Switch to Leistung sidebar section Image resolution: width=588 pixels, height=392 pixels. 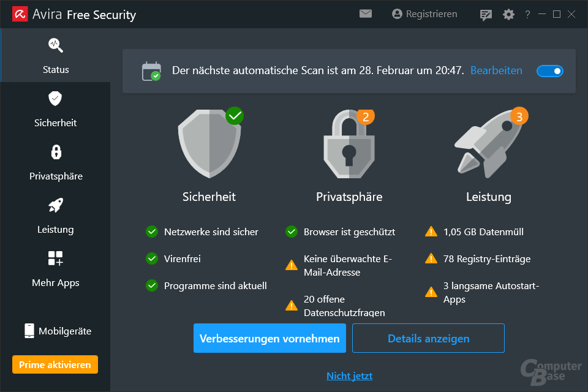(x=56, y=215)
